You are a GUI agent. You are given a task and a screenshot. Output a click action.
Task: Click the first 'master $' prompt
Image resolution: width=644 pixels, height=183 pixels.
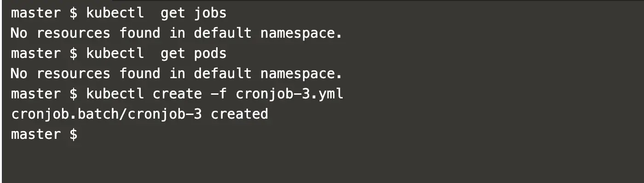click(44, 13)
